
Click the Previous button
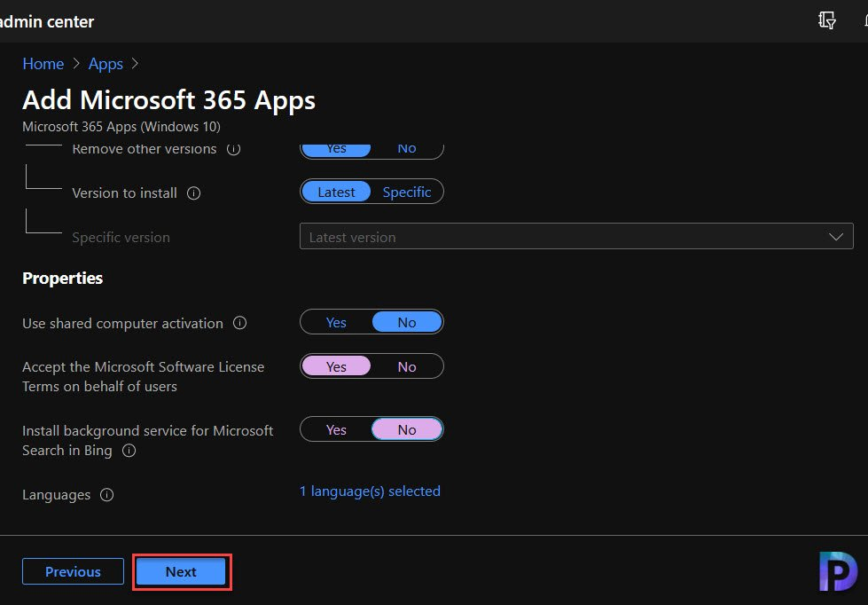pyautogui.click(x=73, y=571)
